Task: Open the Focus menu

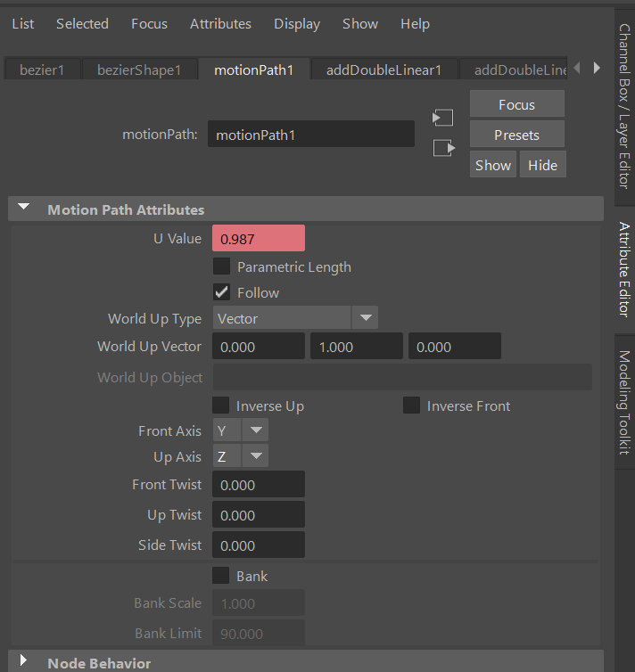Action: 149,24
